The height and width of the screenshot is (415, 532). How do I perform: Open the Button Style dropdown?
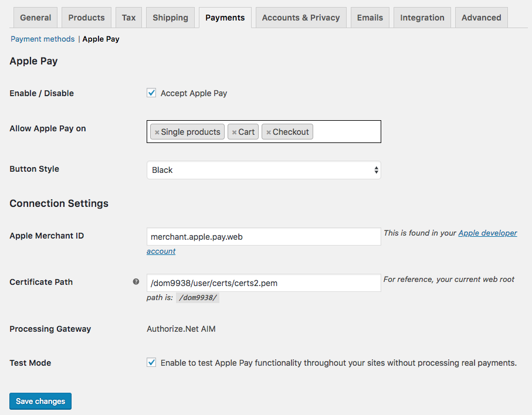(263, 170)
